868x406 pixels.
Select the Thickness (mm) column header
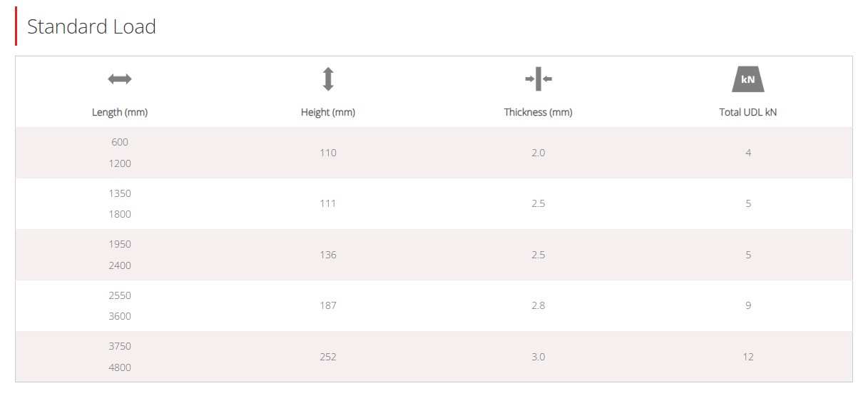coord(538,113)
